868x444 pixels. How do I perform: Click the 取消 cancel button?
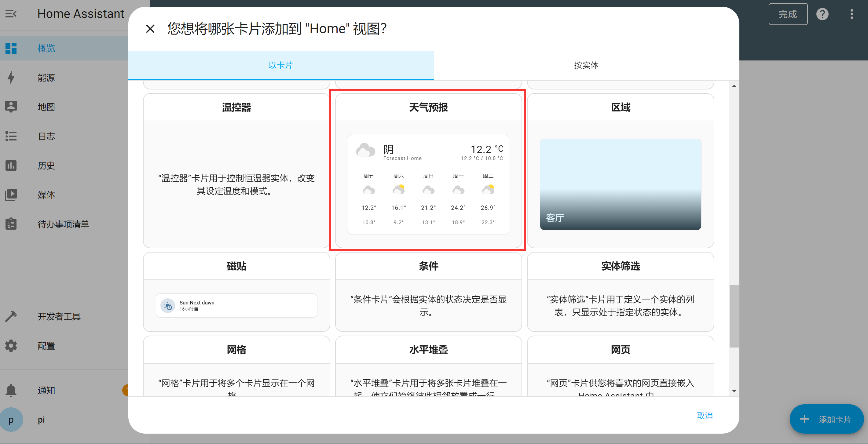click(705, 415)
